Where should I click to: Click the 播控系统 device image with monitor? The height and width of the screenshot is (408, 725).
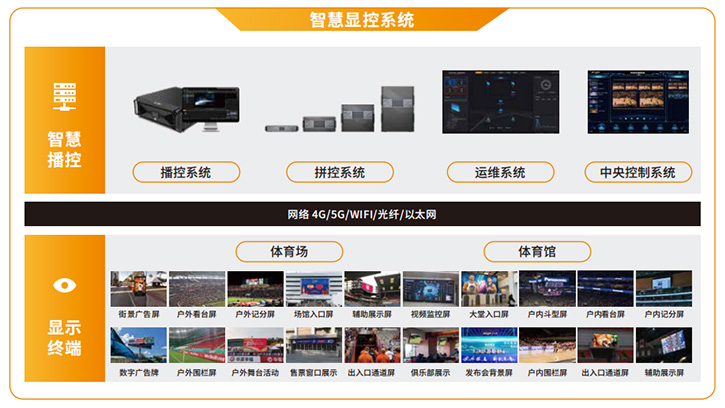coord(186,108)
